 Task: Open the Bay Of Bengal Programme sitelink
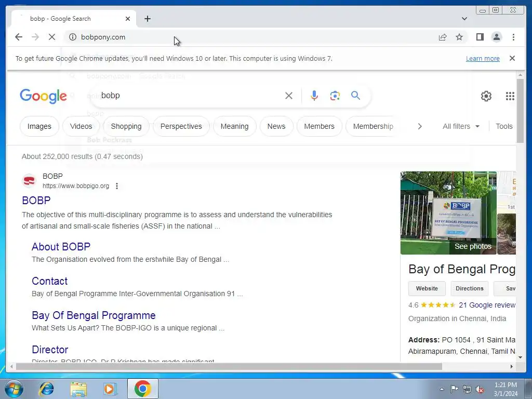[x=94, y=315]
